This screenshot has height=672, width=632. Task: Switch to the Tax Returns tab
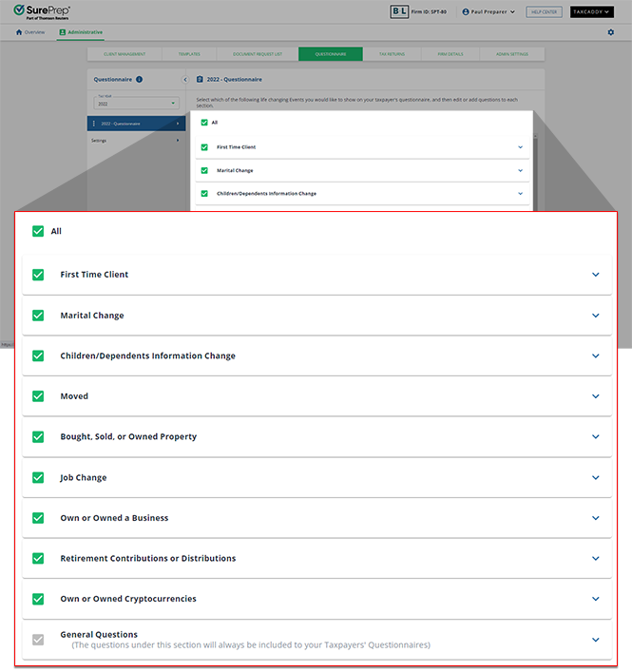(x=391, y=54)
